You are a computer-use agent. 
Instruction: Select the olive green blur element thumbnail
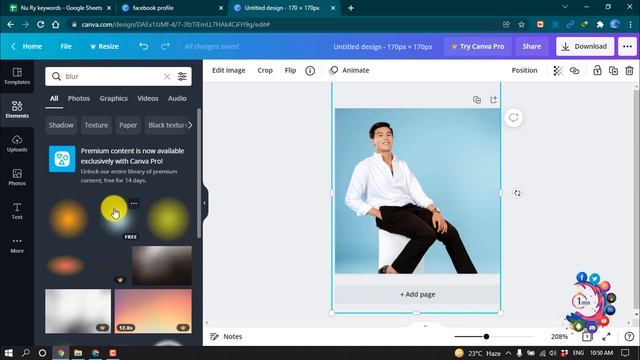[x=168, y=219]
